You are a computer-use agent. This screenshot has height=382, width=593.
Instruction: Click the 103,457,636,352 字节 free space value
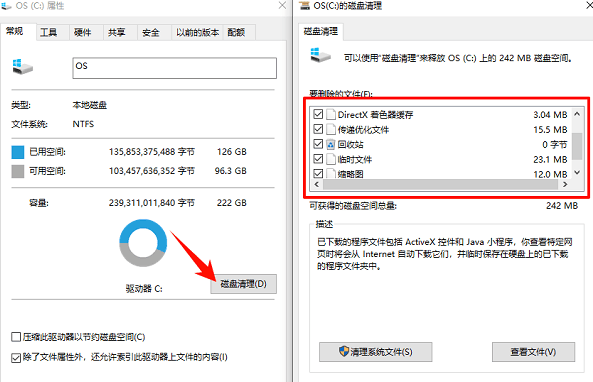coord(152,171)
